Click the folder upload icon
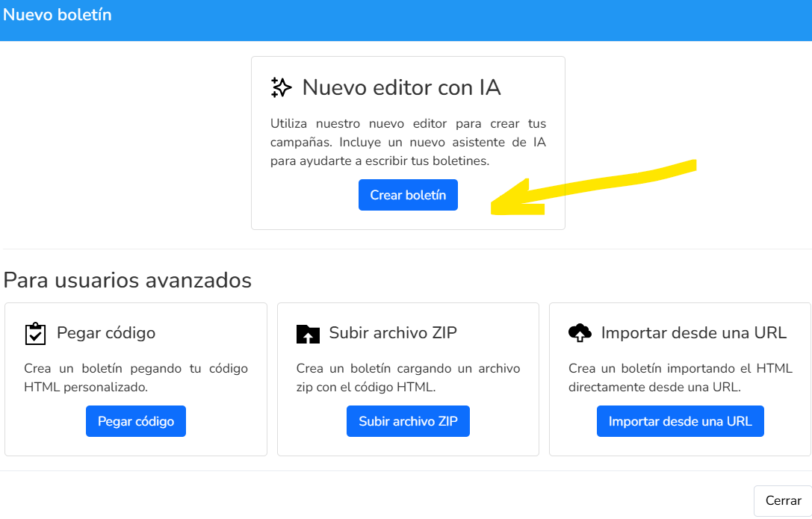 (x=308, y=335)
